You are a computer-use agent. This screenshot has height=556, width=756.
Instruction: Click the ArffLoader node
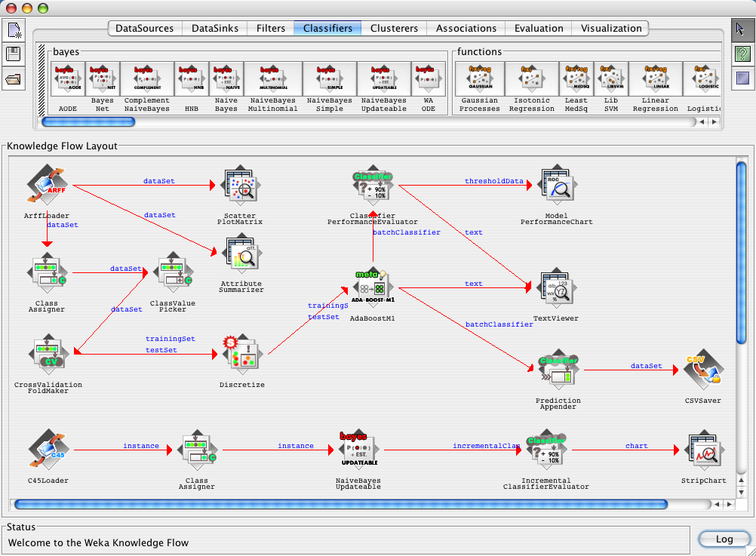pyautogui.click(x=46, y=185)
